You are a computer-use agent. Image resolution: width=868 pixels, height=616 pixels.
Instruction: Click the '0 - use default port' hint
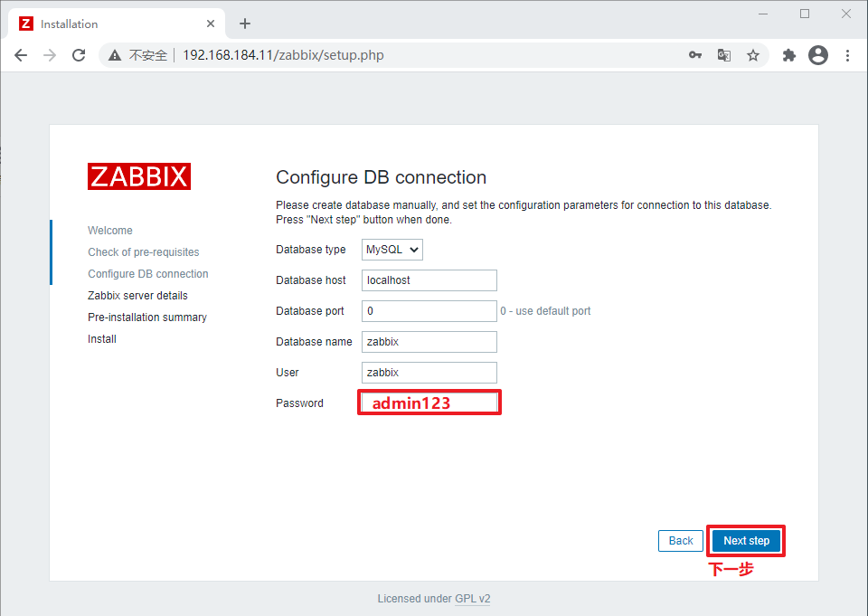545,311
